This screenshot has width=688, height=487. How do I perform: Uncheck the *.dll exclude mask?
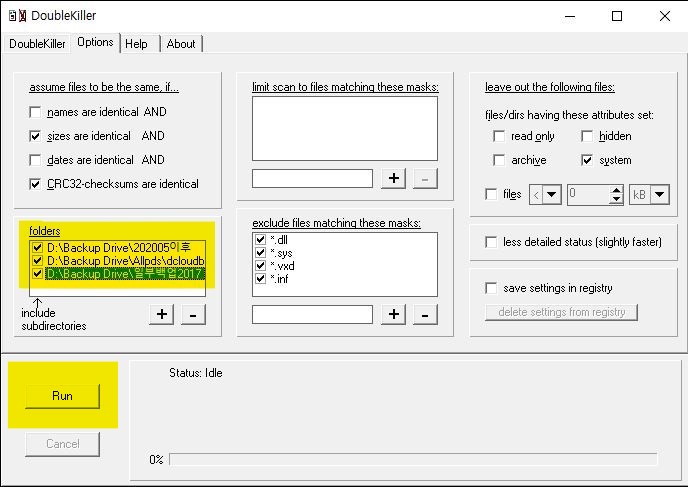(261, 240)
